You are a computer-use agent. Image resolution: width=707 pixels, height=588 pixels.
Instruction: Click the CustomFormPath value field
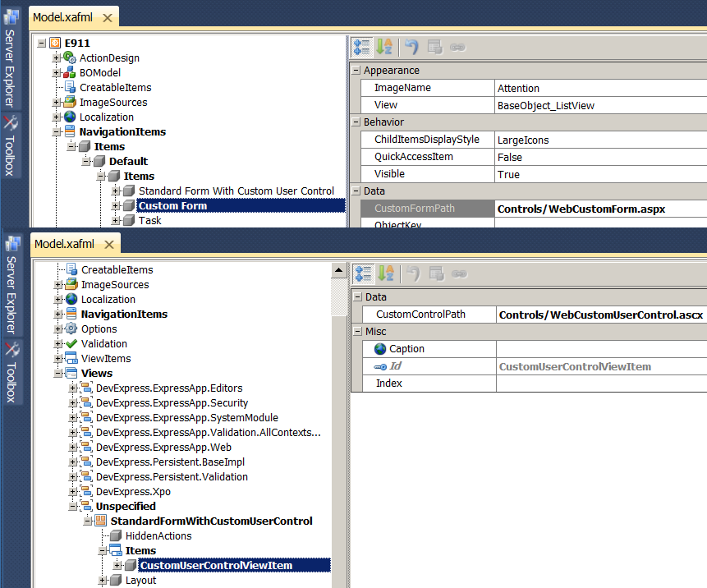[575, 209]
